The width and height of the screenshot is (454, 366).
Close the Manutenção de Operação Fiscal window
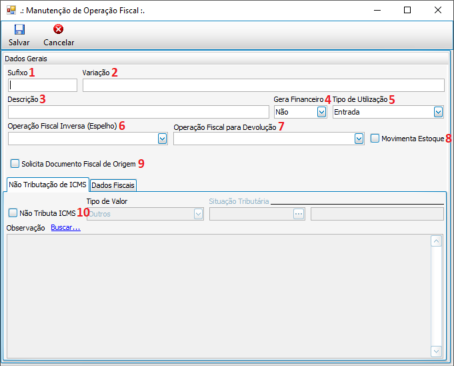pyautogui.click(x=438, y=10)
